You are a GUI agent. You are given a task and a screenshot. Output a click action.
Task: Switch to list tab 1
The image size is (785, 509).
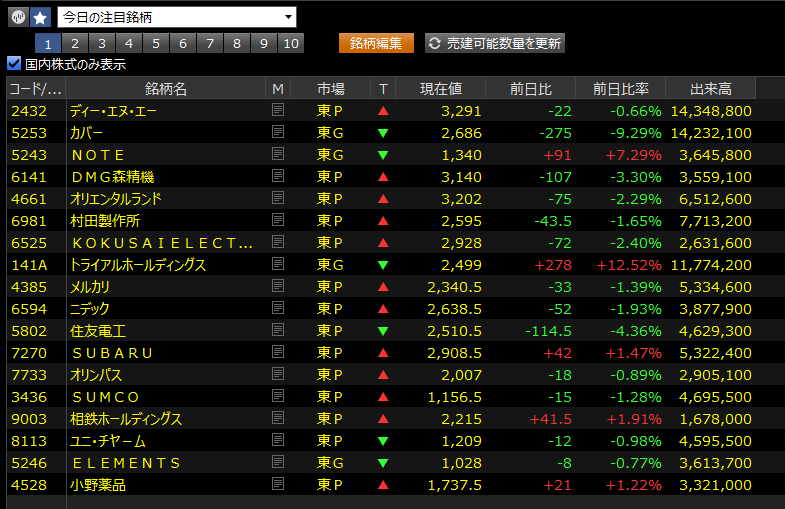tap(48, 44)
